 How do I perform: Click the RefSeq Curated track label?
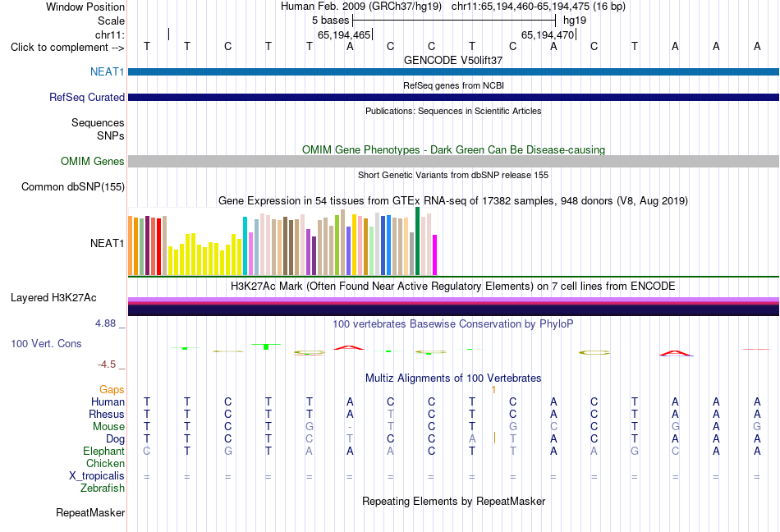(x=86, y=97)
